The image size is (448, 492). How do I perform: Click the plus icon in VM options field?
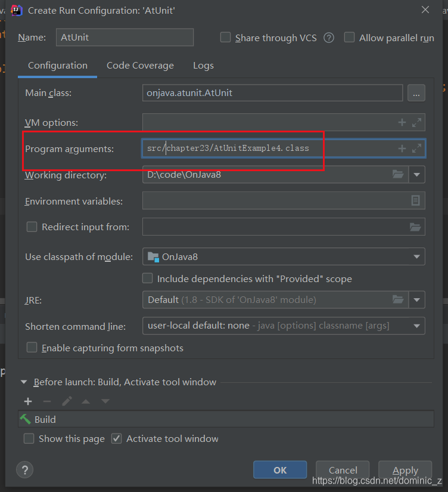point(402,122)
